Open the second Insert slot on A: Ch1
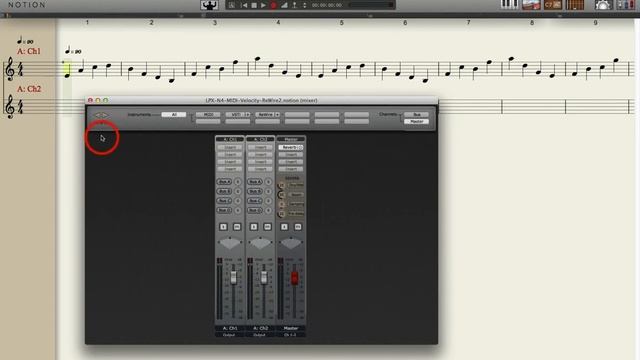 [x=230, y=155]
